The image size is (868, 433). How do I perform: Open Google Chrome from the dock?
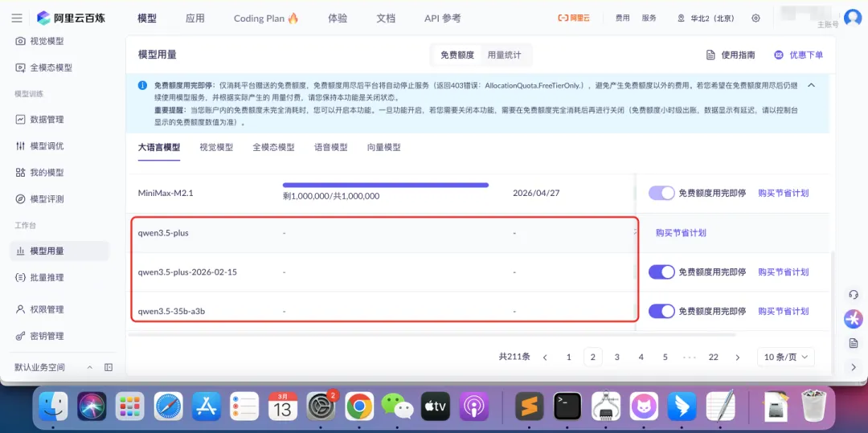click(x=359, y=406)
